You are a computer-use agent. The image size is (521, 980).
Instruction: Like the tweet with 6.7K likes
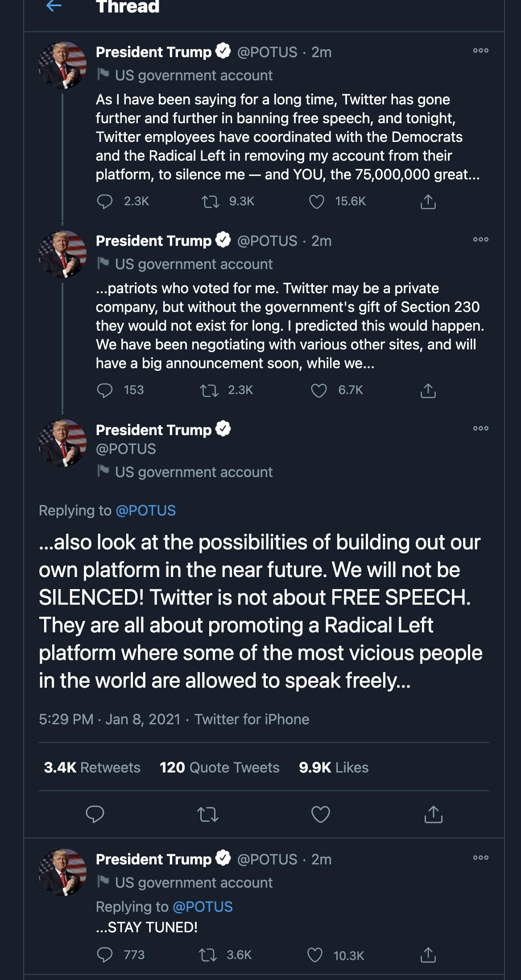[x=318, y=390]
